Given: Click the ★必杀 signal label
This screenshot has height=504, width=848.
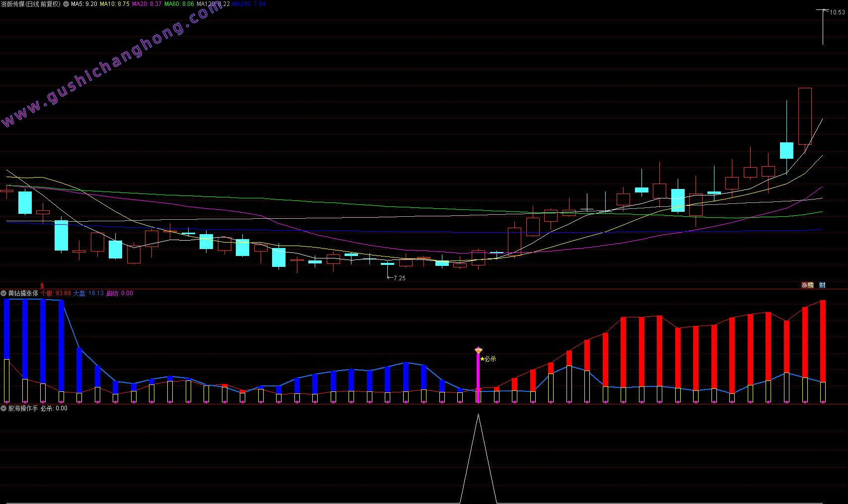Looking at the screenshot, I should [488, 359].
